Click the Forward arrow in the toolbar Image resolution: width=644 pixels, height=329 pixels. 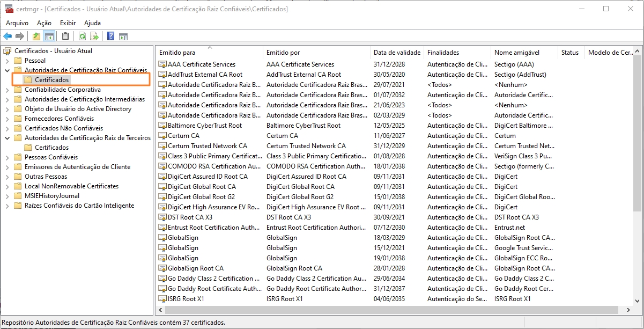point(20,36)
